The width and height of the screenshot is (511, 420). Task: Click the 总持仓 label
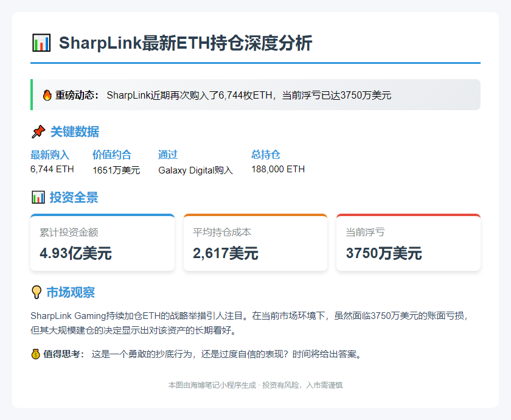pos(266,155)
